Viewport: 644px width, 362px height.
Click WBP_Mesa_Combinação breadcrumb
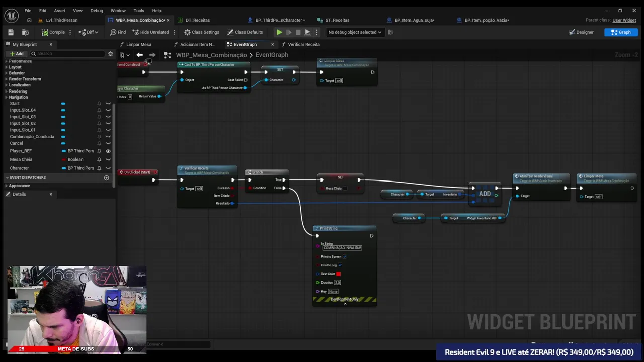pyautogui.click(x=211, y=55)
